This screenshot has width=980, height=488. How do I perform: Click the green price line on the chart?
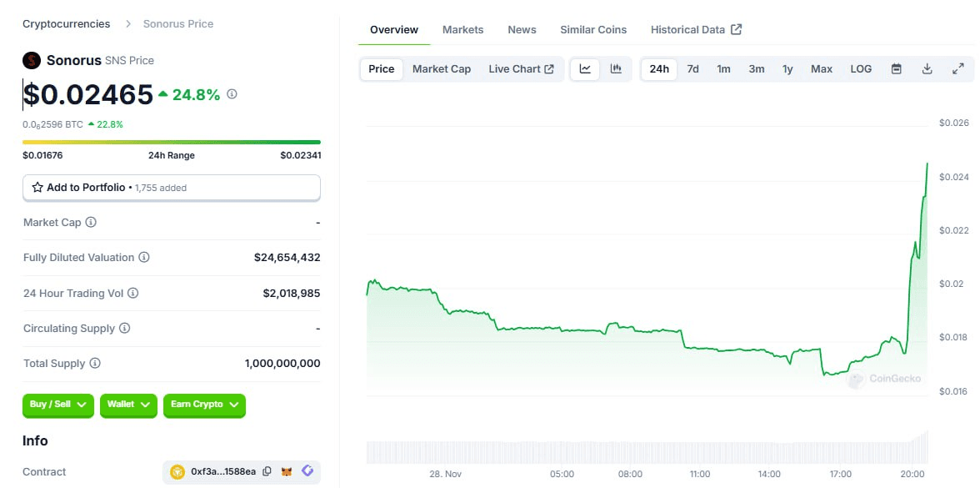647,331
